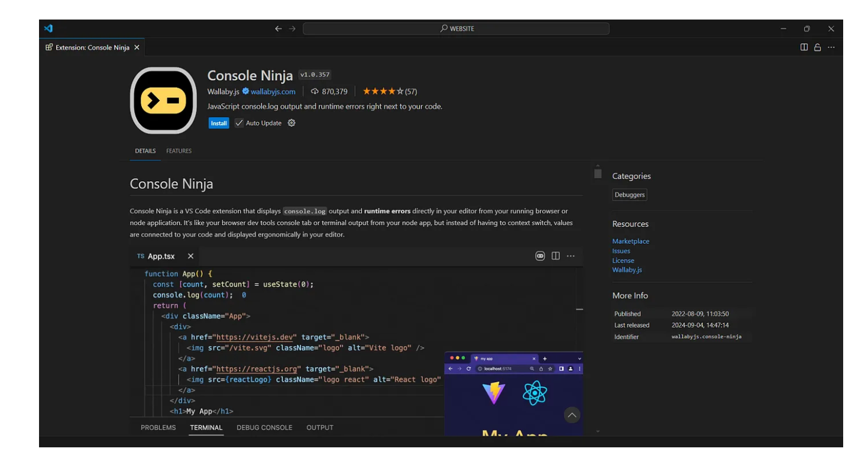Go back with the left arrow

click(278, 28)
